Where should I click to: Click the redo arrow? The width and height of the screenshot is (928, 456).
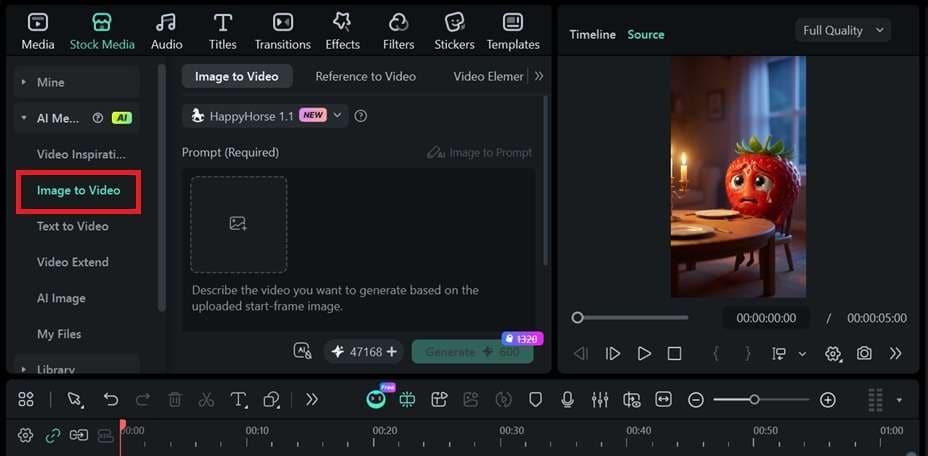coord(143,400)
